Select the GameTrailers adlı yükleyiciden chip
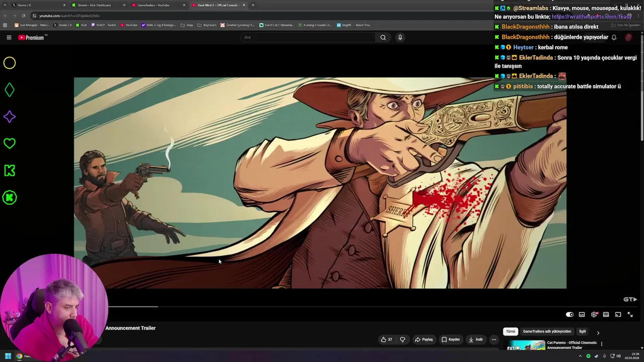644x362 pixels. coord(547,331)
